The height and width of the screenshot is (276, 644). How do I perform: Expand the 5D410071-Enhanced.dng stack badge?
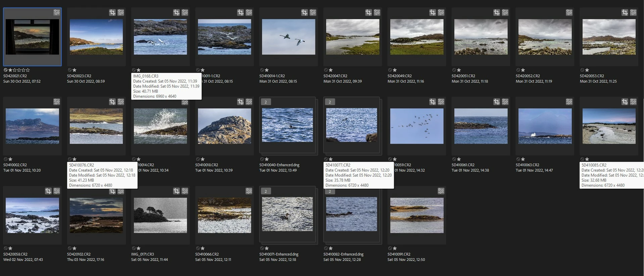click(266, 191)
